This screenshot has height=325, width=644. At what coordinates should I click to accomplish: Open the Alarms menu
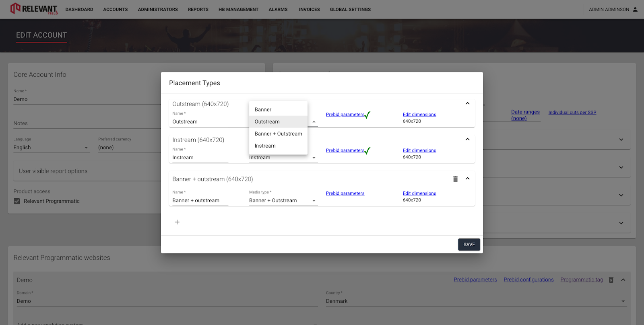coord(278,9)
